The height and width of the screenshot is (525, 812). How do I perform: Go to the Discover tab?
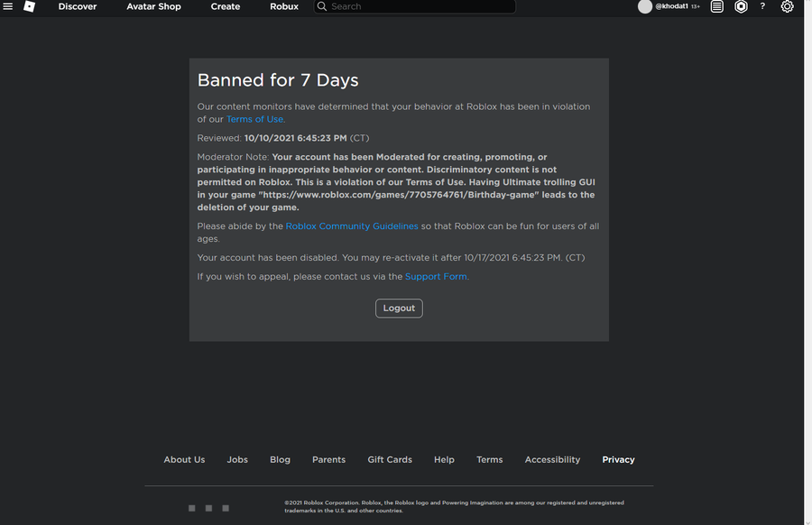[x=78, y=6]
